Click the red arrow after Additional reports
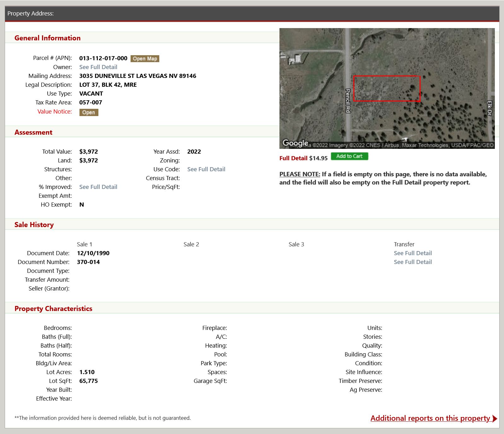The image size is (504, 434). pyautogui.click(x=495, y=419)
